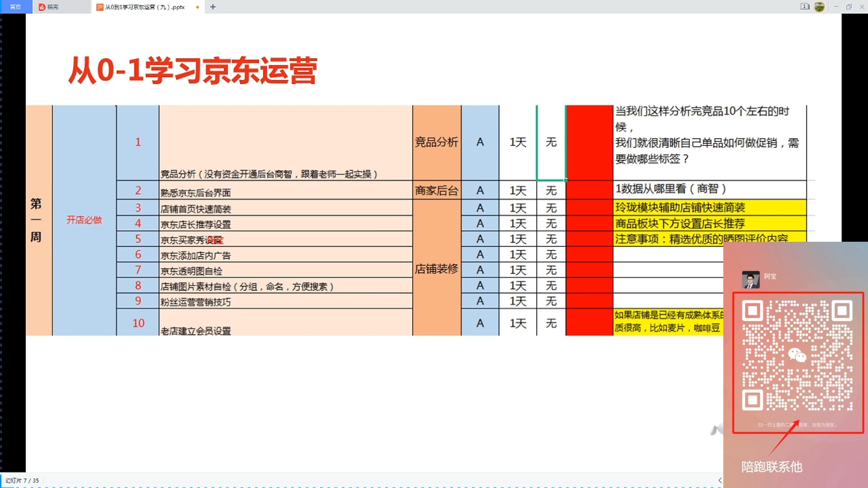Image resolution: width=868 pixels, height=488 pixels.
Task: Click the 幻灯片 7 / 35 status indicator
Action: coord(22,480)
